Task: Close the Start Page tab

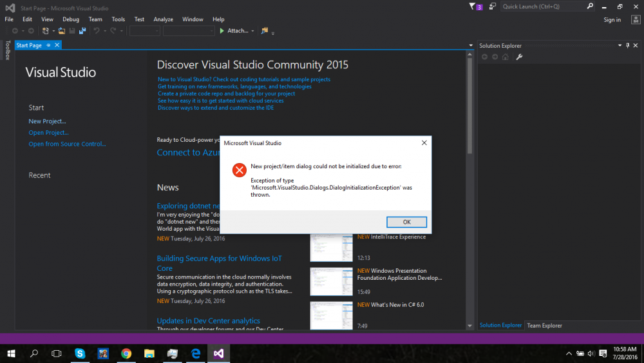Action: click(x=57, y=45)
